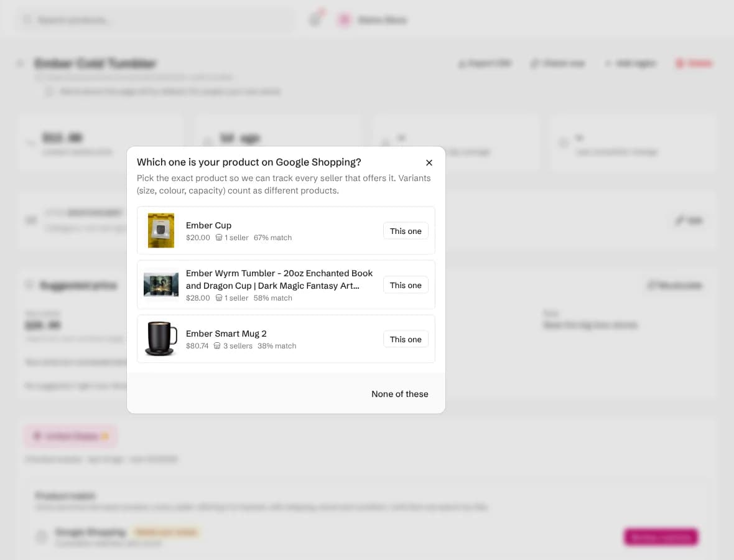Click the '38% match' label
734x560 pixels.
277,345
